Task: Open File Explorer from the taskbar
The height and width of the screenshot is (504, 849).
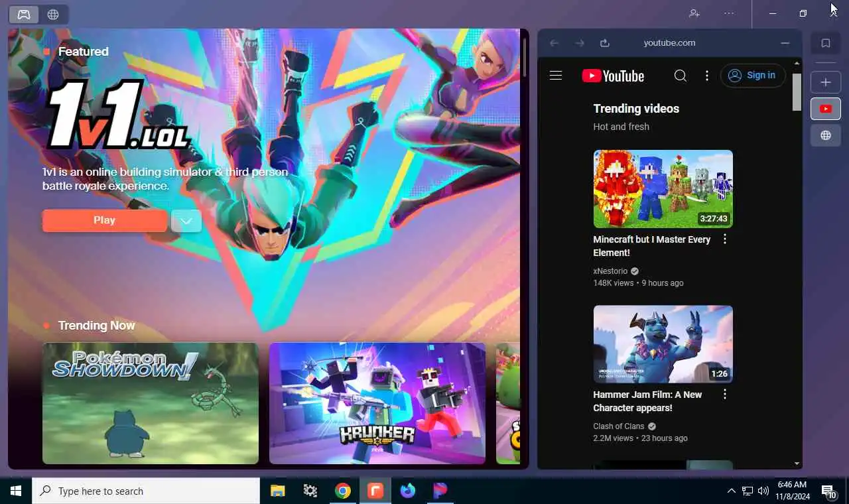Action: tap(277, 491)
